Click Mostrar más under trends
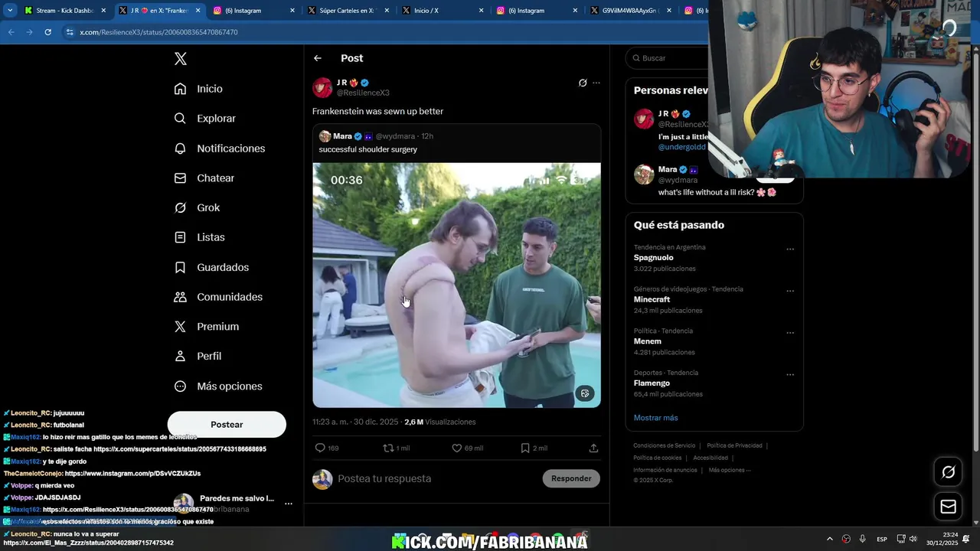 click(x=655, y=418)
